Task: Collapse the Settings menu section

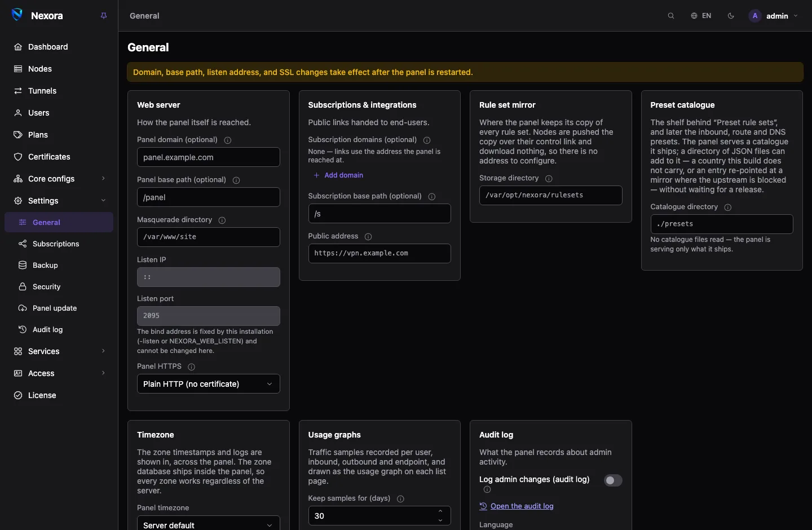Action: coord(59,201)
